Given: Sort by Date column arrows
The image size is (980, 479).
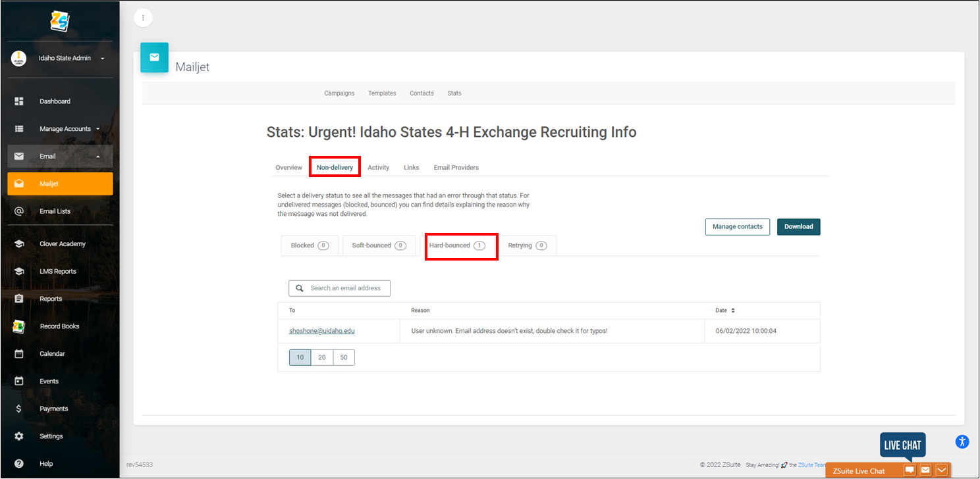Looking at the screenshot, I should 733,311.
